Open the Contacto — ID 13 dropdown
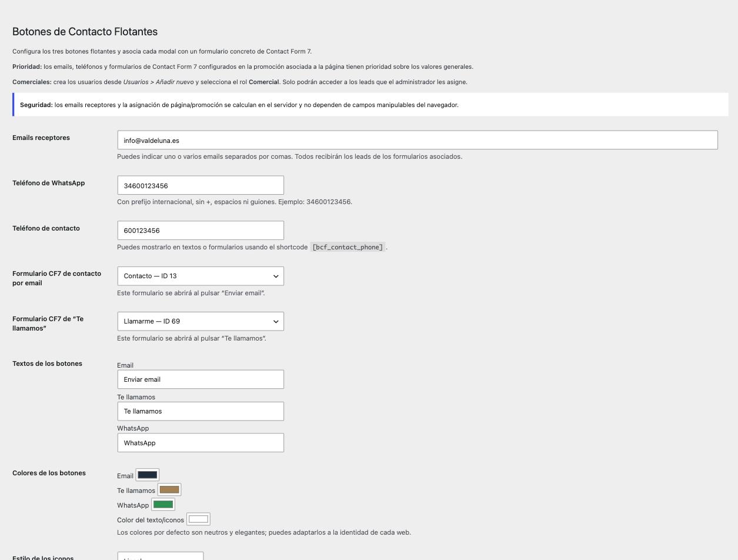This screenshot has height=560, width=738. pos(201,276)
